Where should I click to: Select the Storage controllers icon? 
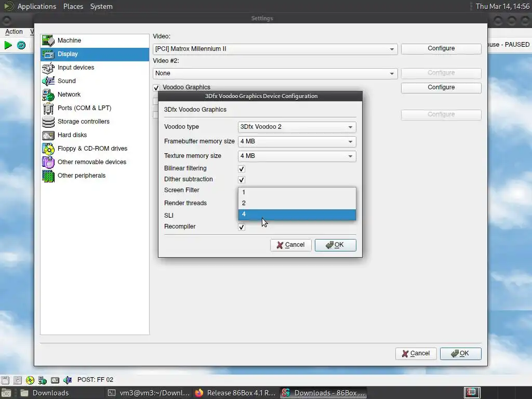click(48, 122)
